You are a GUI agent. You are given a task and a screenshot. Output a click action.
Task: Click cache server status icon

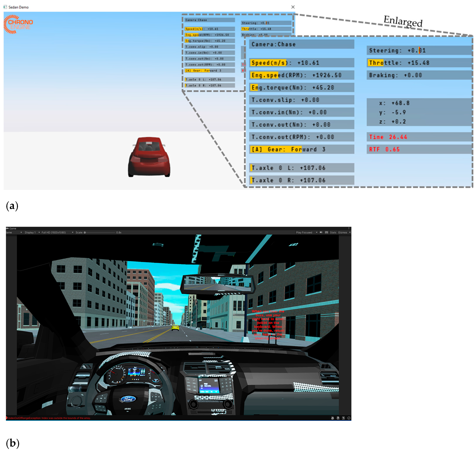[x=338, y=418]
